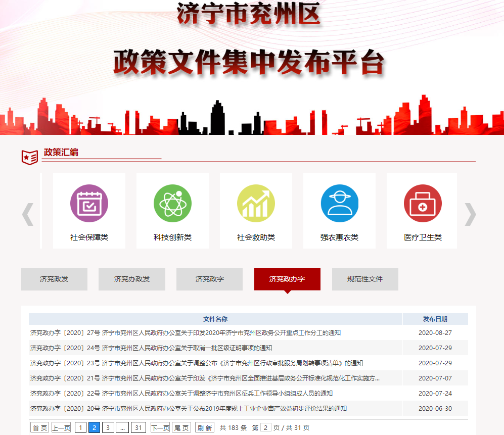
Task: Open the 〔2020〕22号 征兵工作 notice
Action: 181,394
